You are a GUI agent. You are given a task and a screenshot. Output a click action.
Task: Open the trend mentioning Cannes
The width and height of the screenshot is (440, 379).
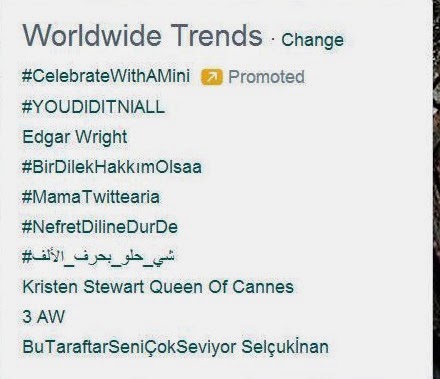[158, 287]
